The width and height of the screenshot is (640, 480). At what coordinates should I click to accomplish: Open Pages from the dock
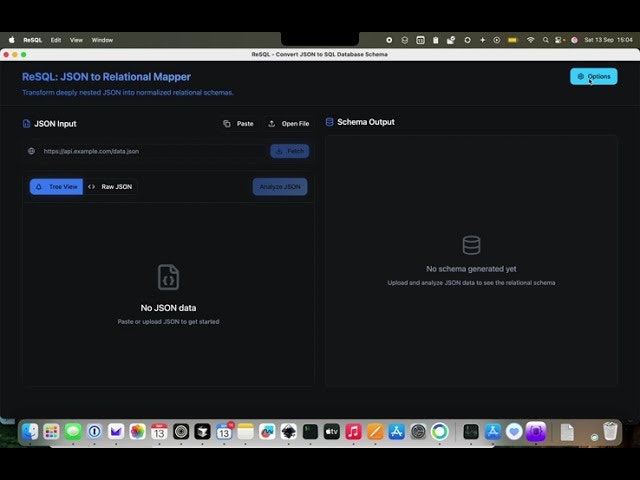tap(375, 432)
